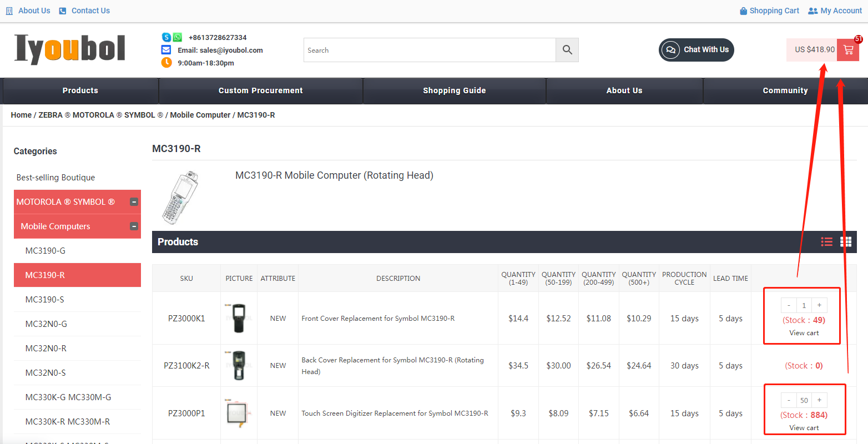
Task: Click the $14.4 price cell
Action: tap(518, 319)
